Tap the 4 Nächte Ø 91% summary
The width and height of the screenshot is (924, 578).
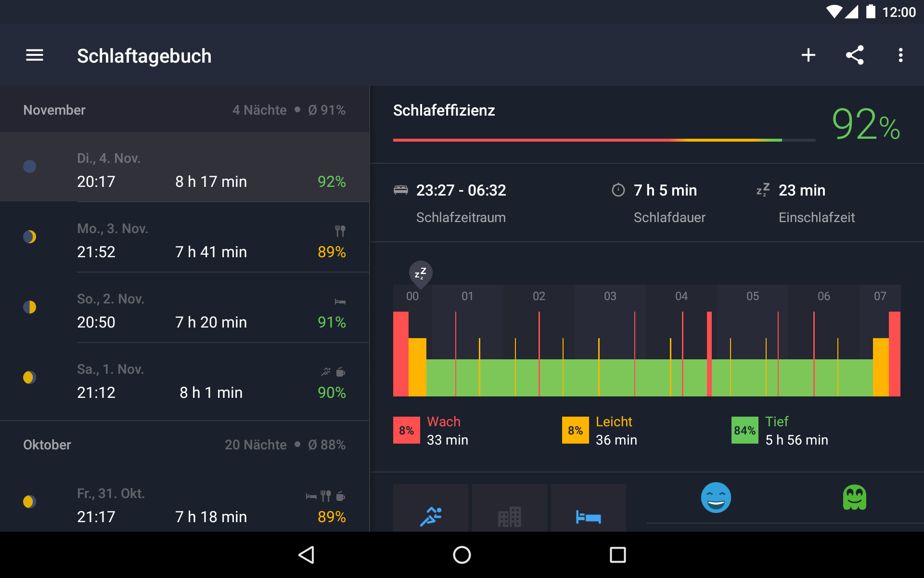(x=289, y=110)
